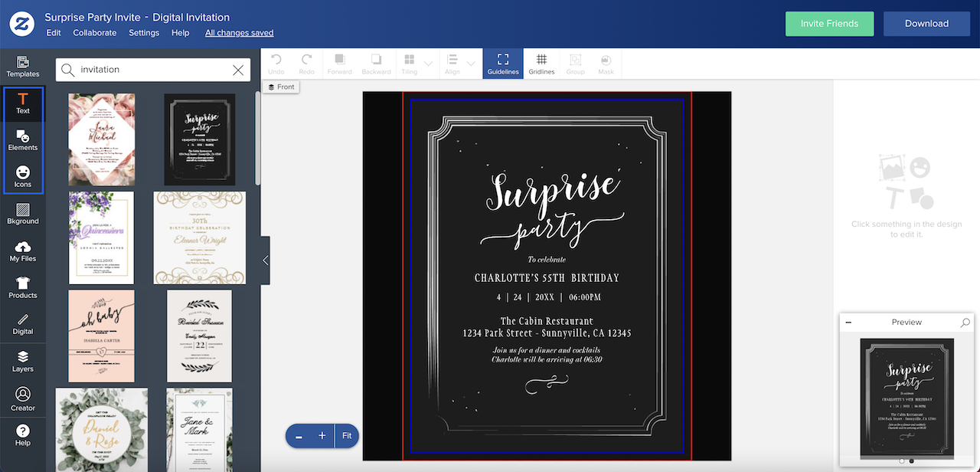Open My Files in the sidebar
980x472 pixels.
coord(23,251)
